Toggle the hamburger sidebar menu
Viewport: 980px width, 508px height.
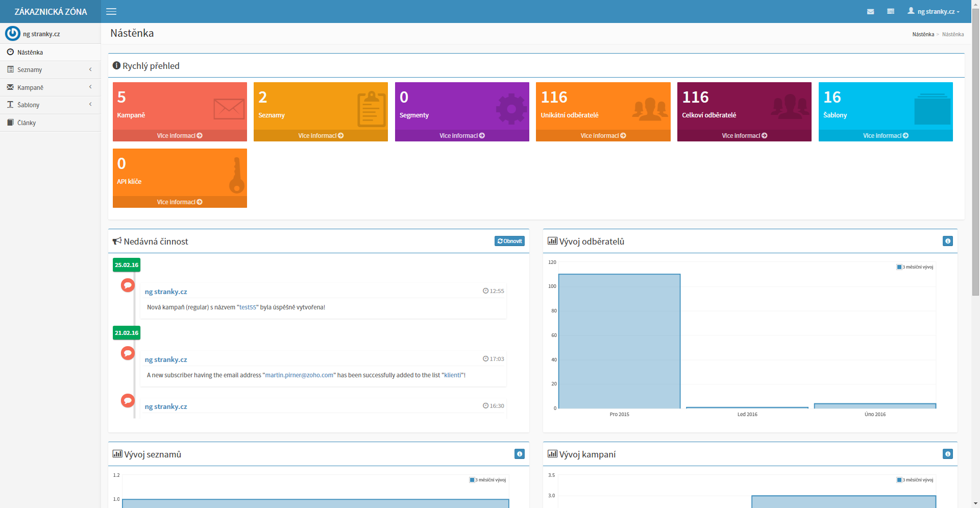(x=111, y=11)
